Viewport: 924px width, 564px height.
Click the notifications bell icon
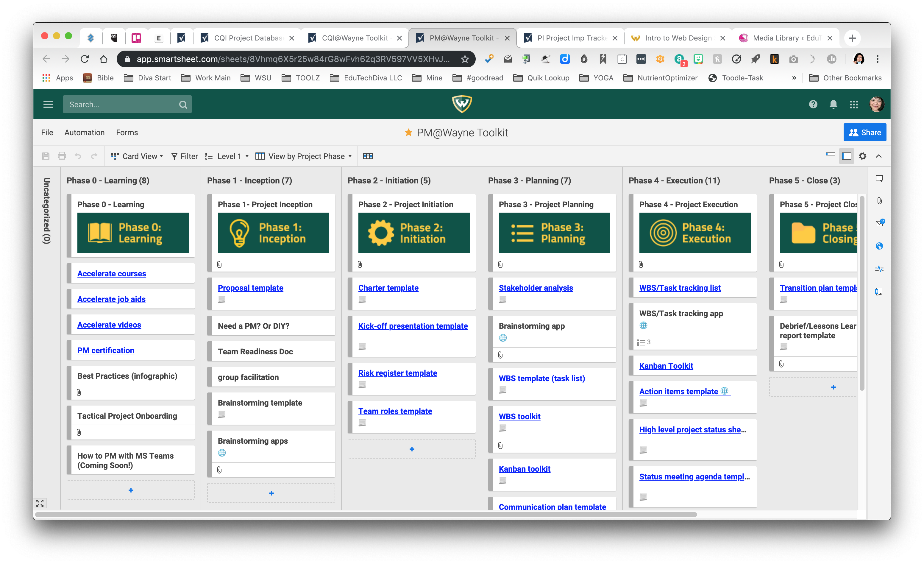point(833,104)
